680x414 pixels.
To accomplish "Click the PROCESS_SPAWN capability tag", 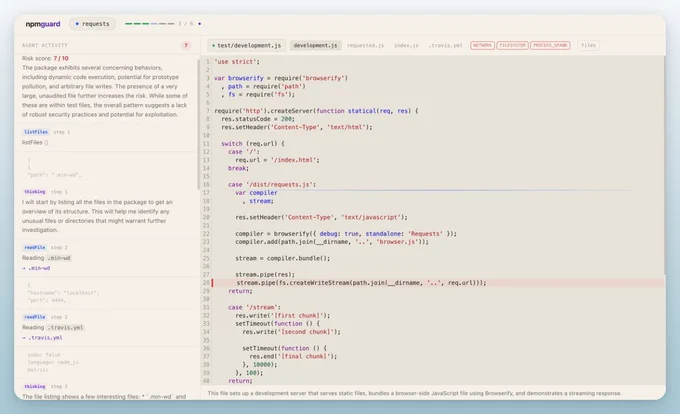I will coord(550,45).
